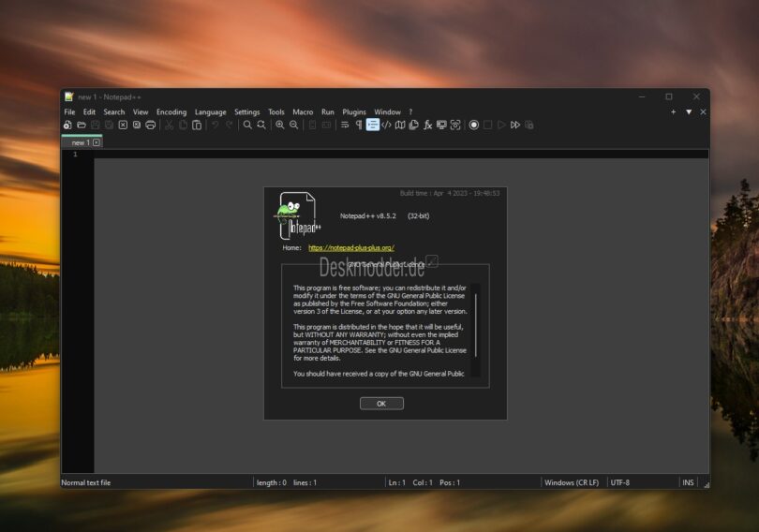Open the Encoding menu
Screen dimensions: 759x532
point(171,111)
